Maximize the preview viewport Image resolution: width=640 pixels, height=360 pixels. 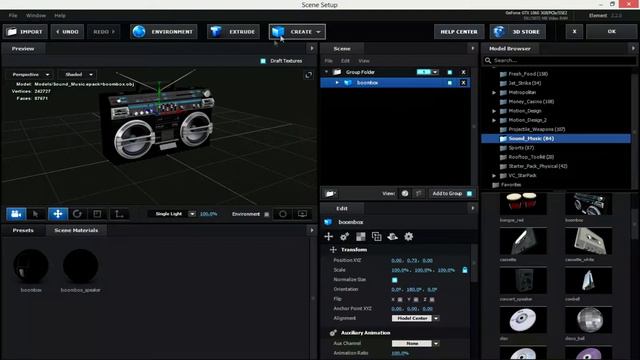pyautogui.click(x=309, y=75)
